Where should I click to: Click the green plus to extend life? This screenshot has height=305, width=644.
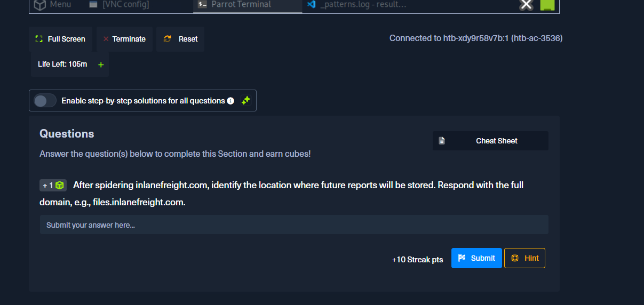coord(101,65)
